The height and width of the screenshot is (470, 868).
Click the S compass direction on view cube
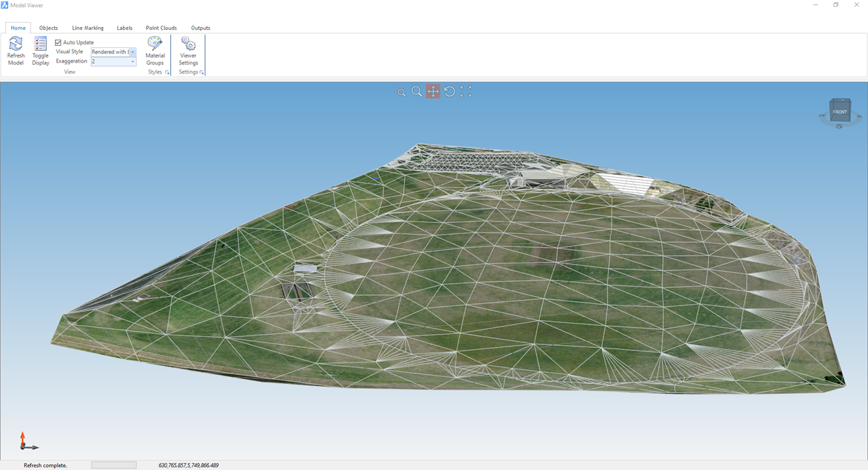[x=839, y=126]
